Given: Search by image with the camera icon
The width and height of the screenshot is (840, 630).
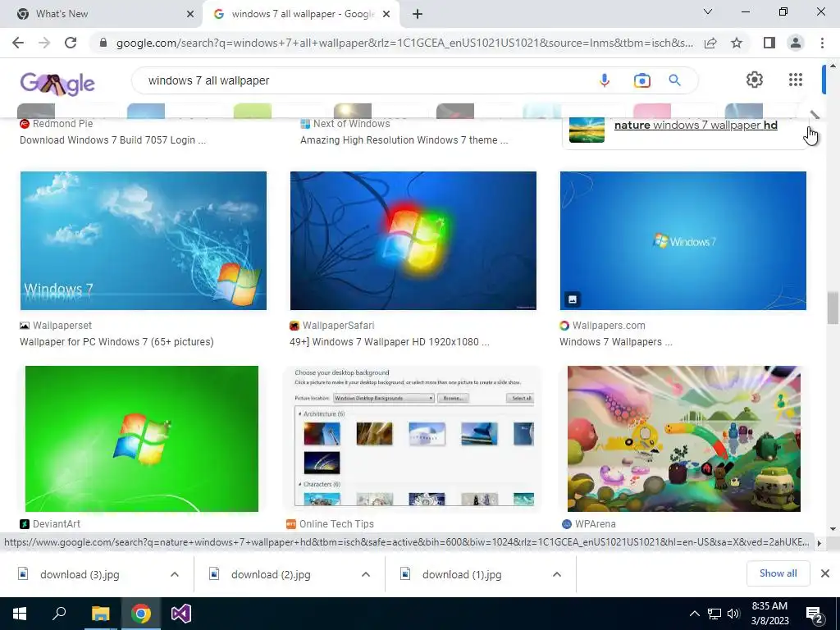Looking at the screenshot, I should pos(641,80).
